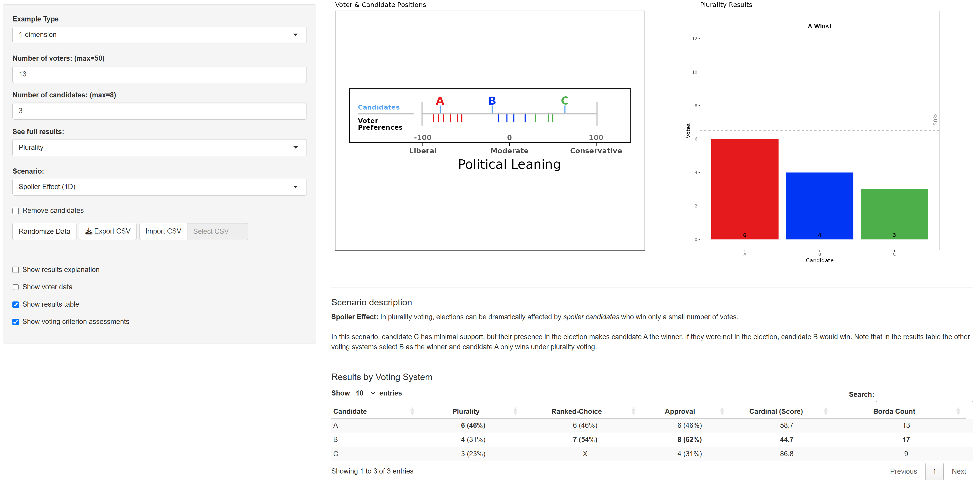Click candidate A label on position chart

tap(440, 101)
